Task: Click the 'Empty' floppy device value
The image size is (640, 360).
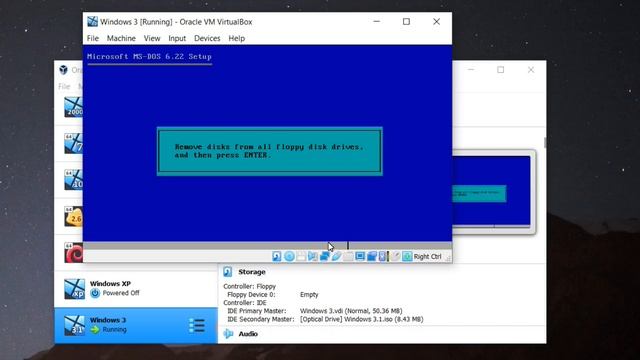Action: [x=309, y=295]
